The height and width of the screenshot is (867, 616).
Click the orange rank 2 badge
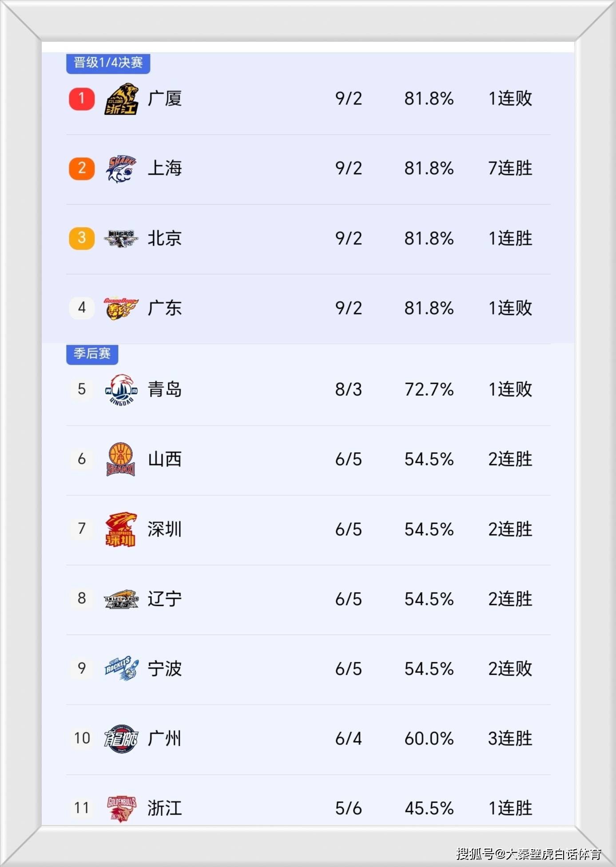(x=82, y=168)
